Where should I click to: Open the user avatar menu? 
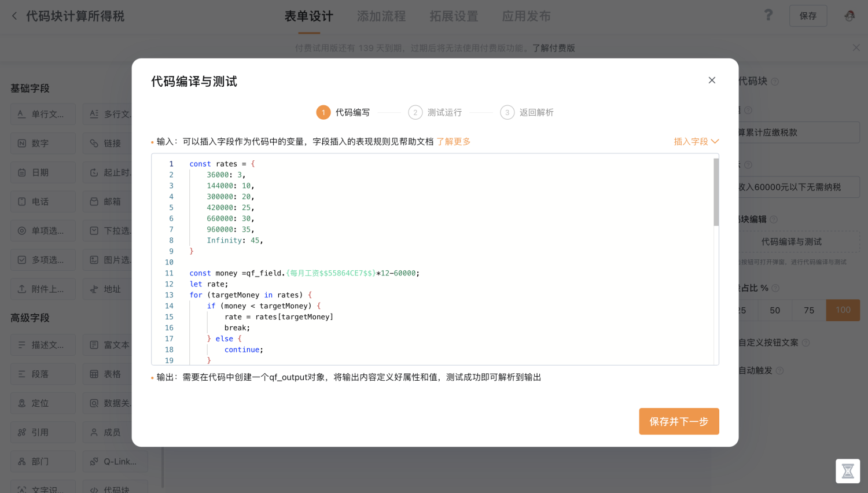[849, 16]
